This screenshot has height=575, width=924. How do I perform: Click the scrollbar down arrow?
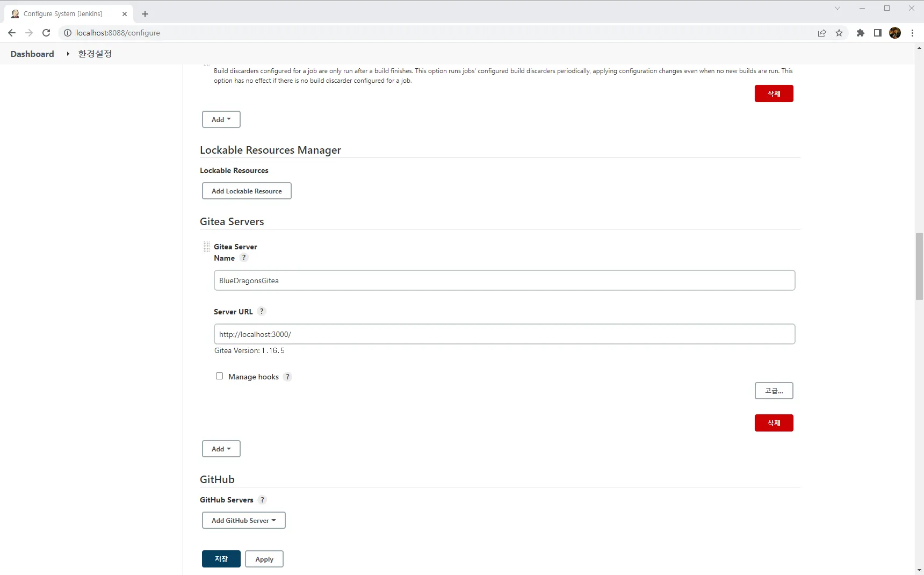[919, 570]
